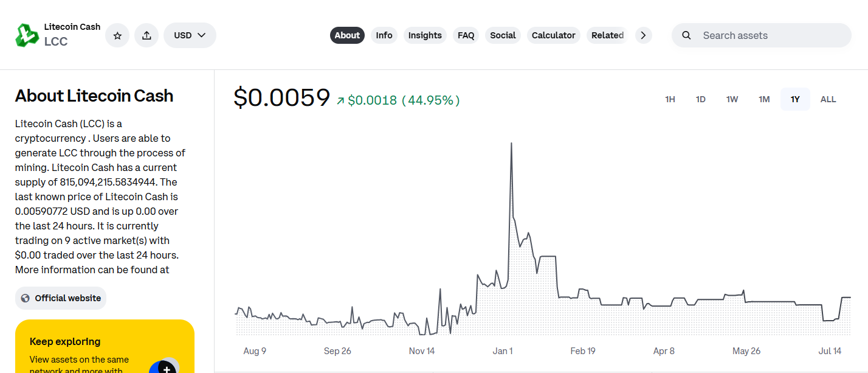Click the Litecoin Cash green logo icon
Viewport: 868px width, 373px height.
coord(27,35)
